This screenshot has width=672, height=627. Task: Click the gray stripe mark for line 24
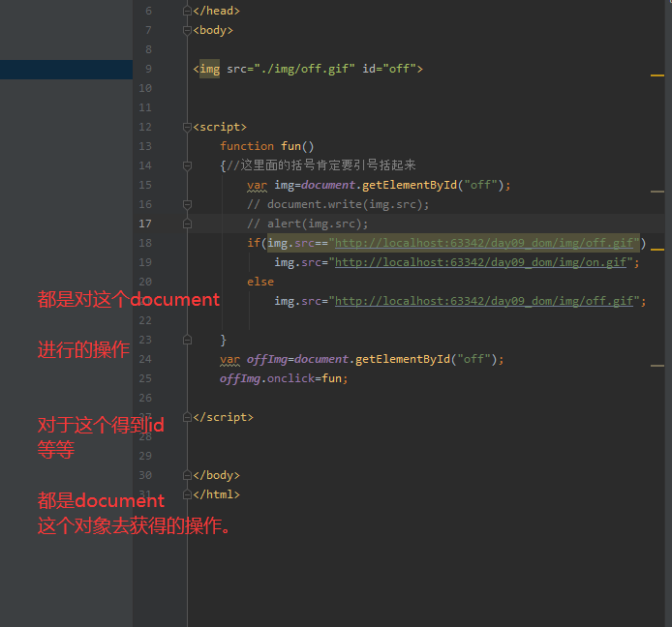pyautogui.click(x=657, y=366)
